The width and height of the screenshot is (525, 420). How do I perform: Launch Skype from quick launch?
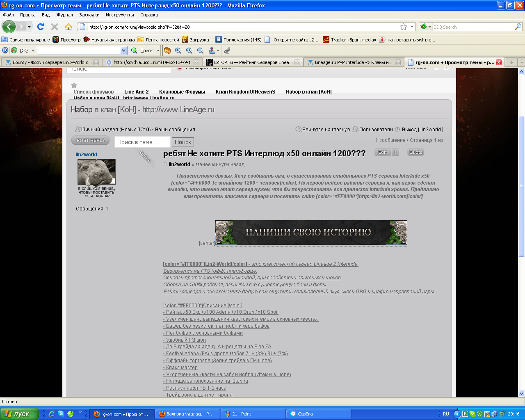pos(61,414)
